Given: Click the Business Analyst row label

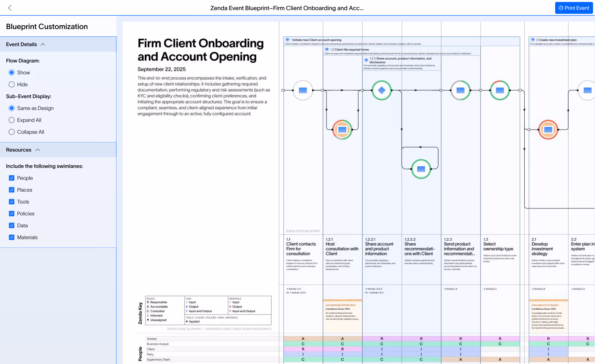Looking at the screenshot, I should tap(158, 344).
